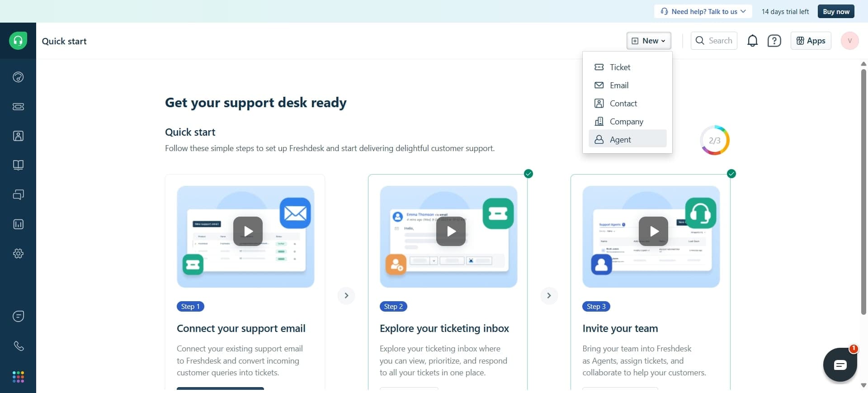
Task: Expand Need help? Talk to us dropdown
Action: tap(703, 11)
